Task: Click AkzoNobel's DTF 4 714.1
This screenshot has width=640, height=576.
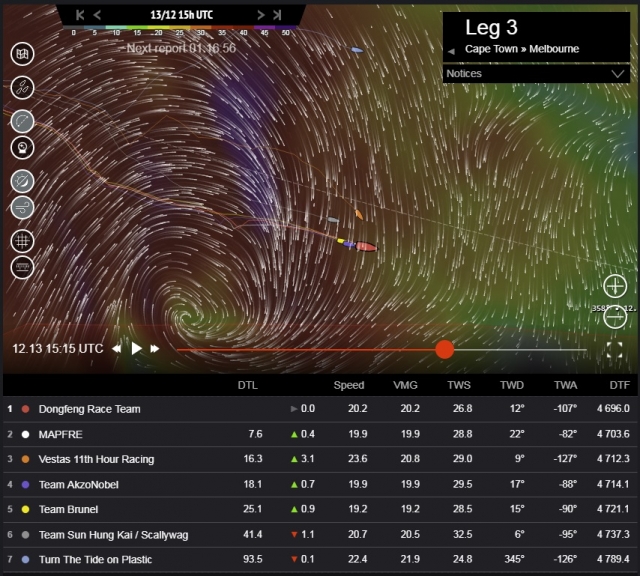Action: [613, 484]
